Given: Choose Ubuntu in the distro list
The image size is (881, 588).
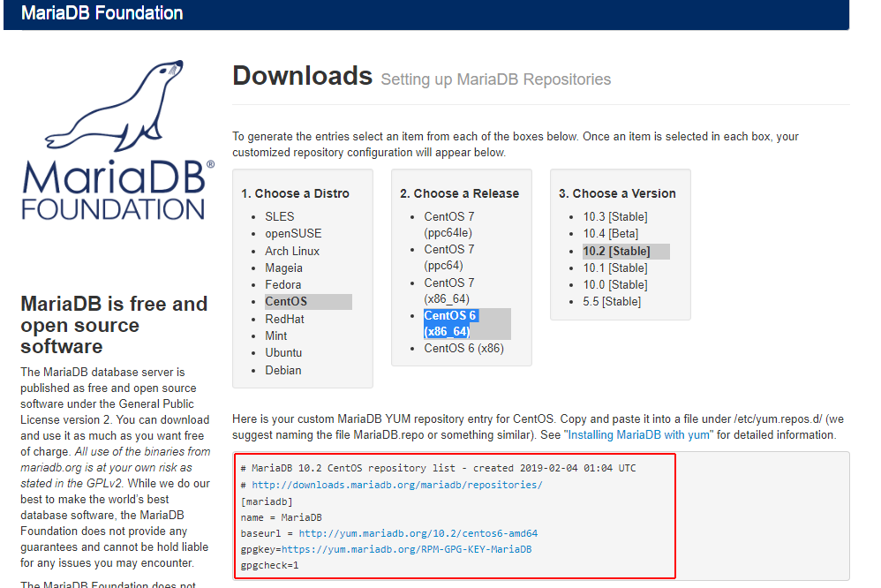Looking at the screenshot, I should 283,353.
